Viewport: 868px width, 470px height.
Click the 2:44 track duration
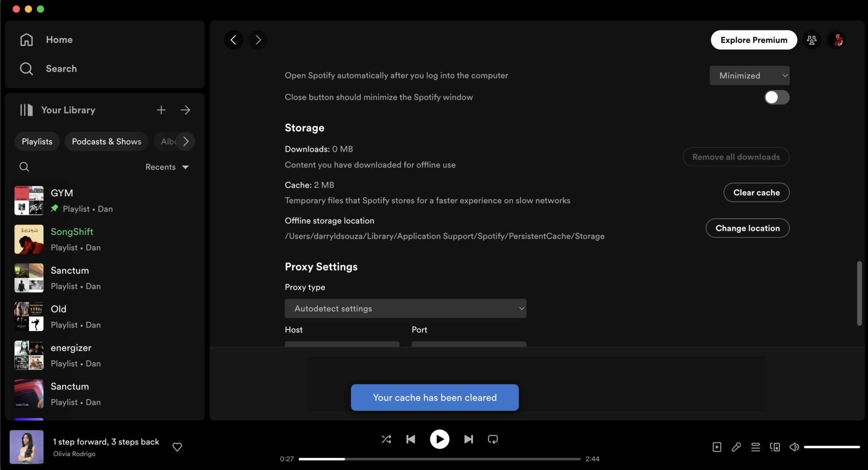pos(592,459)
